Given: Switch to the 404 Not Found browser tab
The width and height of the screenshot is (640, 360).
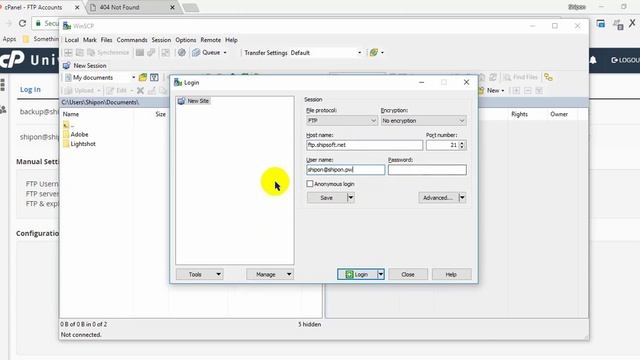Looking at the screenshot, I should tap(133, 7).
